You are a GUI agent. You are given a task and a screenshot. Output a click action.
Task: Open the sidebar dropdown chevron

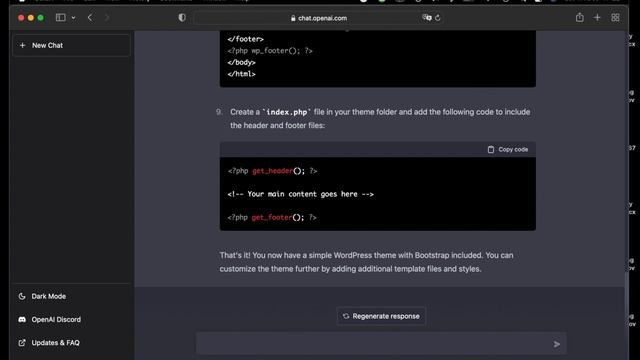[x=73, y=18]
